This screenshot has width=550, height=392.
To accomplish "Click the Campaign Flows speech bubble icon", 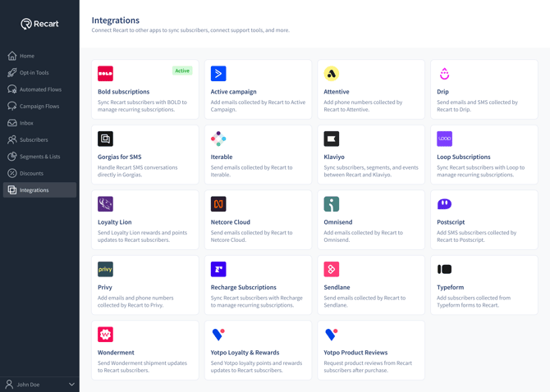I will [x=12, y=106].
